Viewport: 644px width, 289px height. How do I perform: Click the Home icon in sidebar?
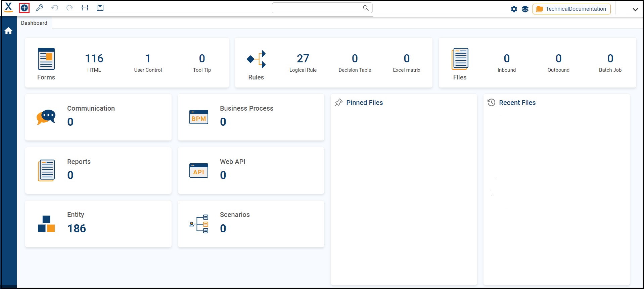(x=8, y=31)
